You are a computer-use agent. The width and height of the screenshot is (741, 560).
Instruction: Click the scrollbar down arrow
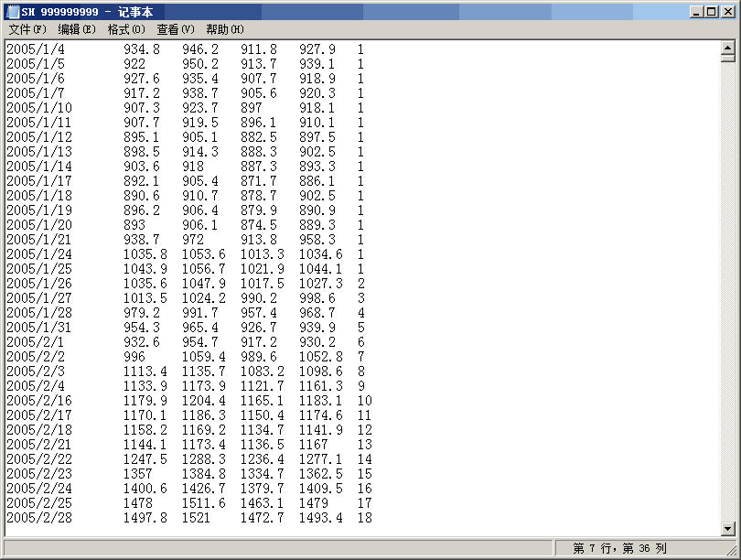point(728,529)
